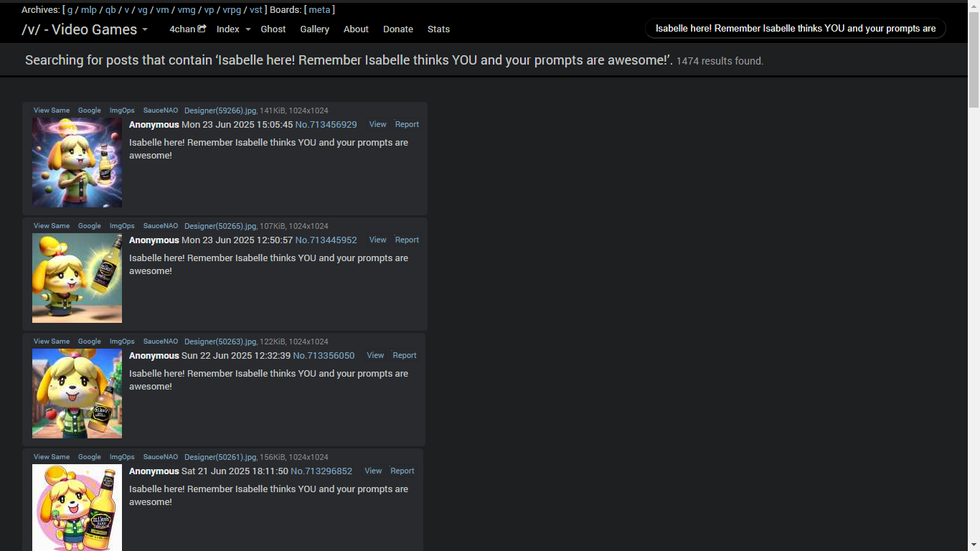Open post number No.713445952
Image resolution: width=980 pixels, height=551 pixels.
click(x=326, y=240)
